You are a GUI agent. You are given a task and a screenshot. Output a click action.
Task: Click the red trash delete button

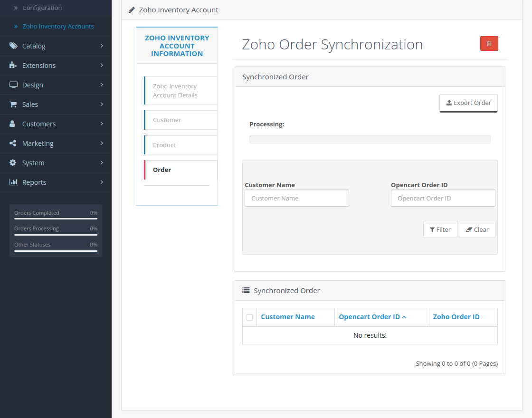(x=489, y=43)
